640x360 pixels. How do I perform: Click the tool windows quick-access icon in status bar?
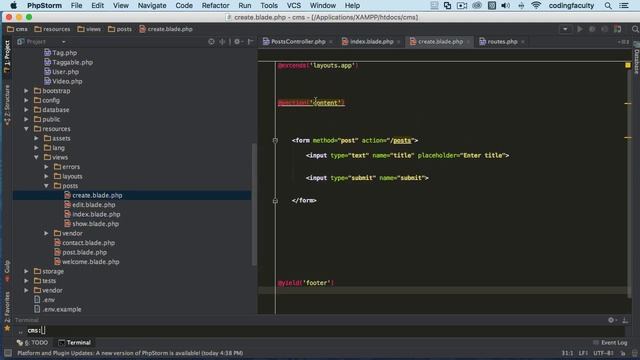7,353
